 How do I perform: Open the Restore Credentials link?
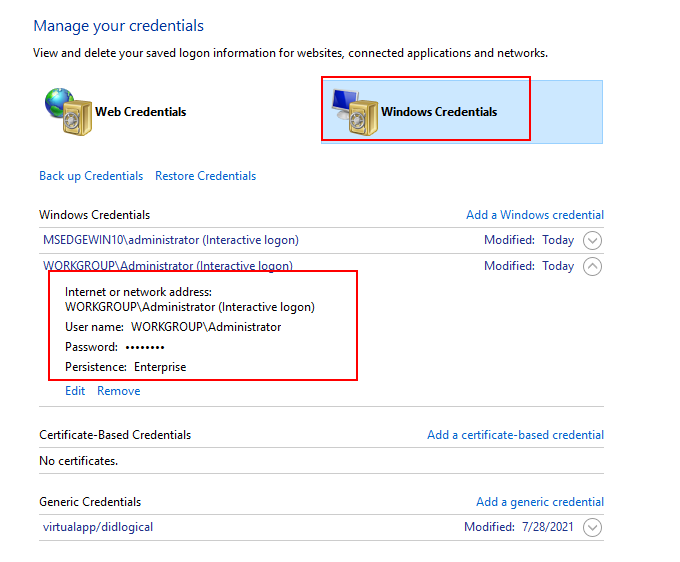coord(206,176)
